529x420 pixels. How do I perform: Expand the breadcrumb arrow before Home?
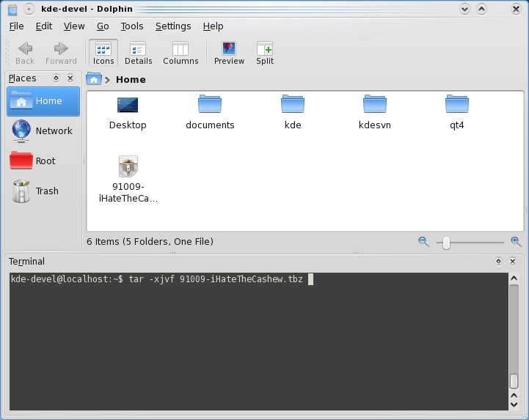click(108, 80)
